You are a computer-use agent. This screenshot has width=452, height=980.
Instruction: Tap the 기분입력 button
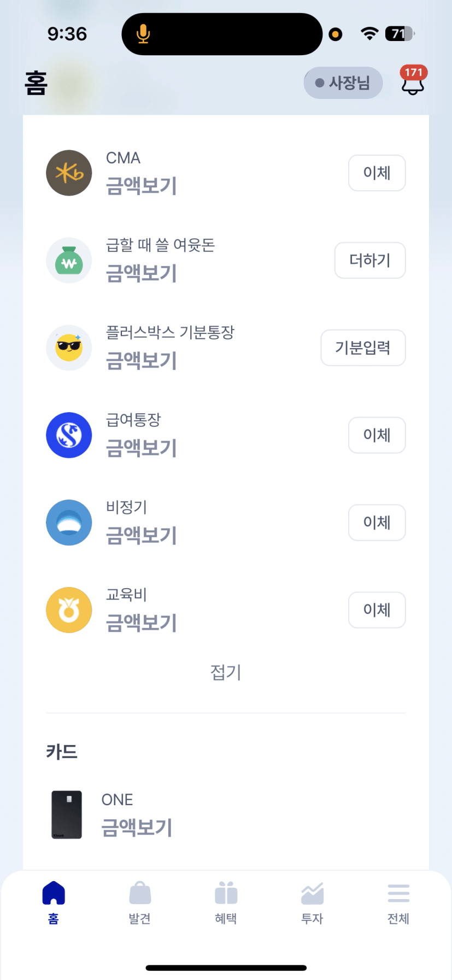(x=363, y=348)
